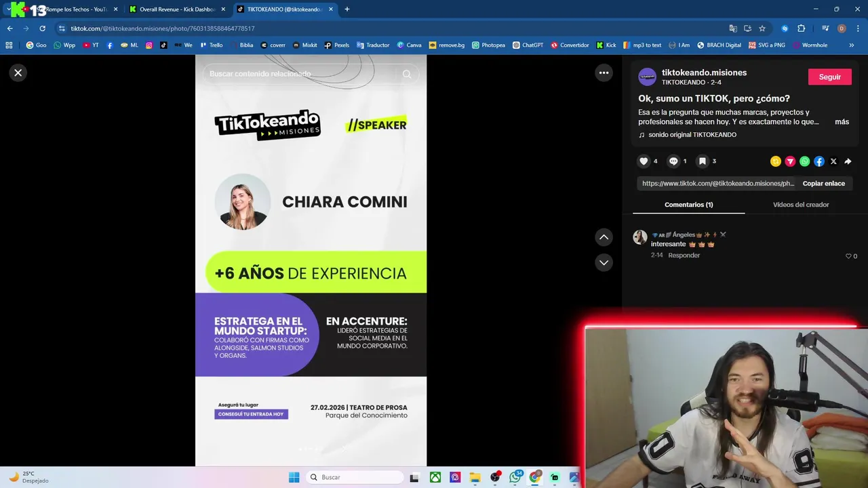Like the 'interesante' comment heart
The image size is (868, 488).
[848, 256]
